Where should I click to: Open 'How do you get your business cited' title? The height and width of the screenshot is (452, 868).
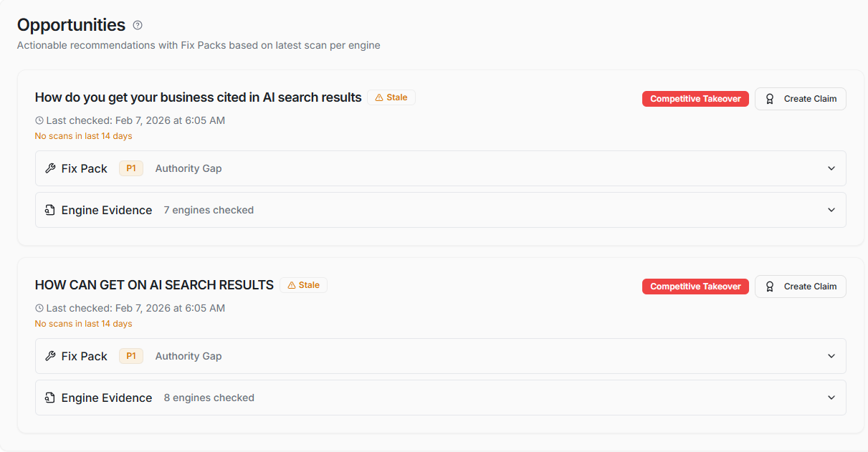coord(198,97)
